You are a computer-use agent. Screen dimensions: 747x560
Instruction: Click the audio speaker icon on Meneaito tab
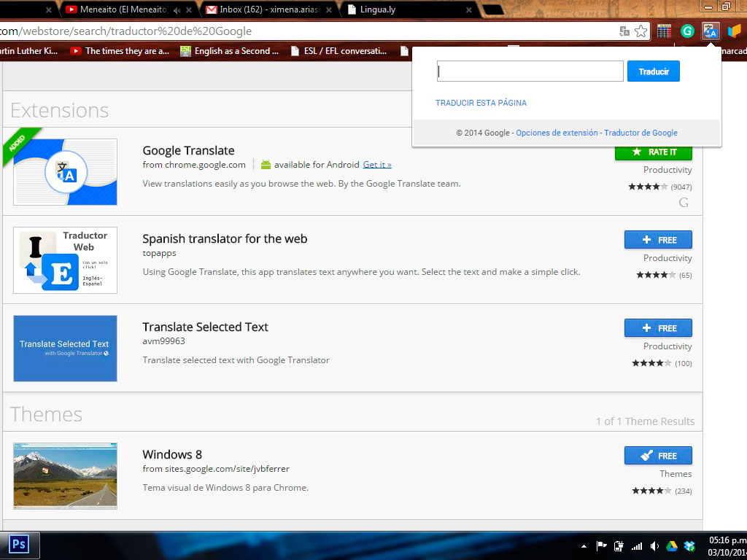point(177,10)
